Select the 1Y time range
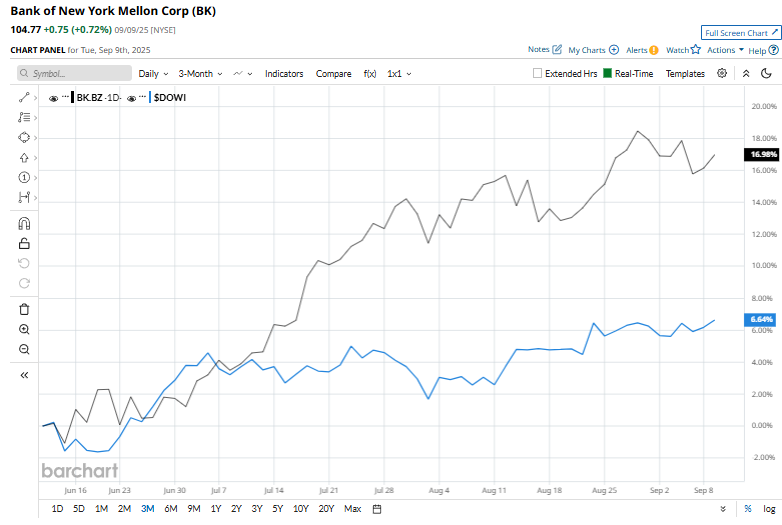 [215, 509]
